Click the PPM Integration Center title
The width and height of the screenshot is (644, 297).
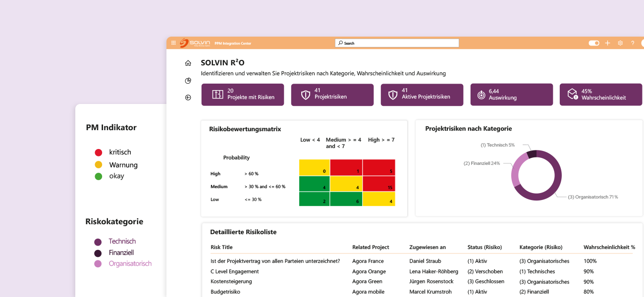[x=233, y=44]
